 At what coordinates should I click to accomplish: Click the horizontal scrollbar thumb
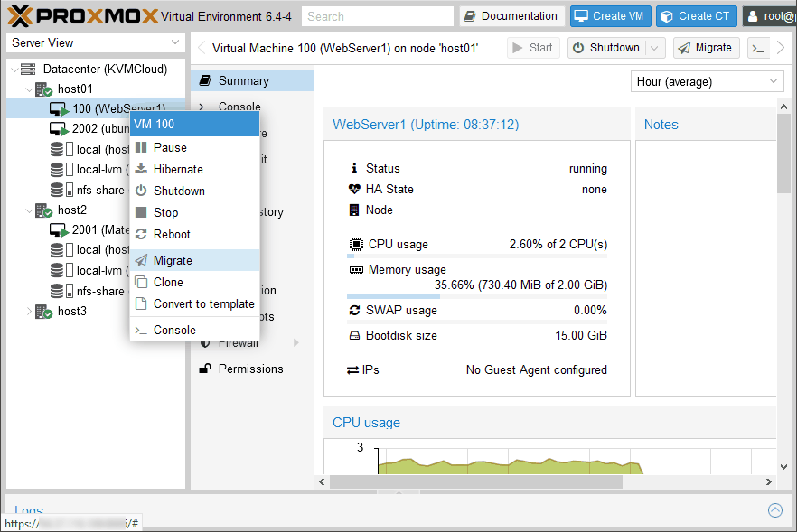[475, 481]
